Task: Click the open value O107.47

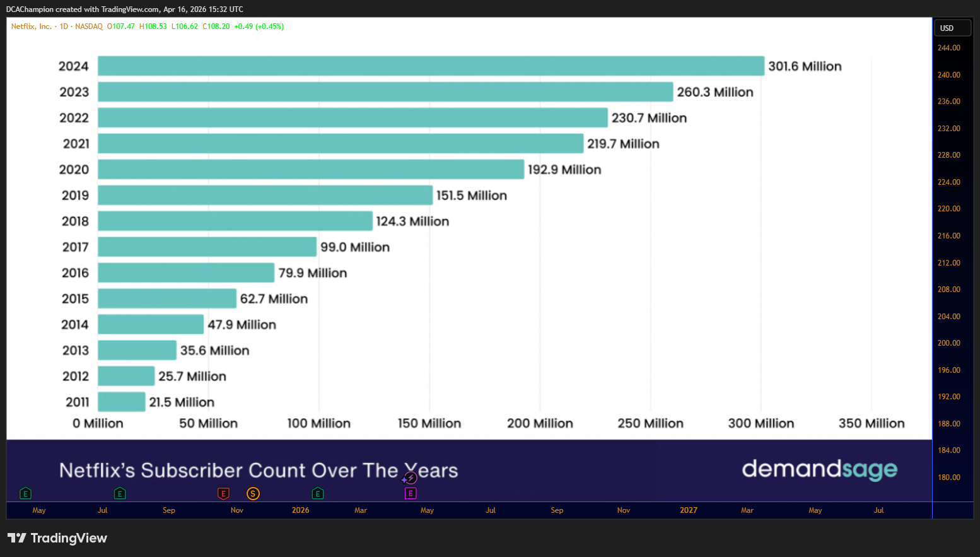Action: coord(121,26)
